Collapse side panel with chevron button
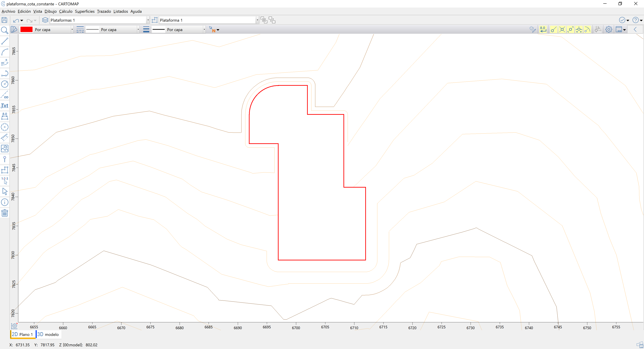 635,30
